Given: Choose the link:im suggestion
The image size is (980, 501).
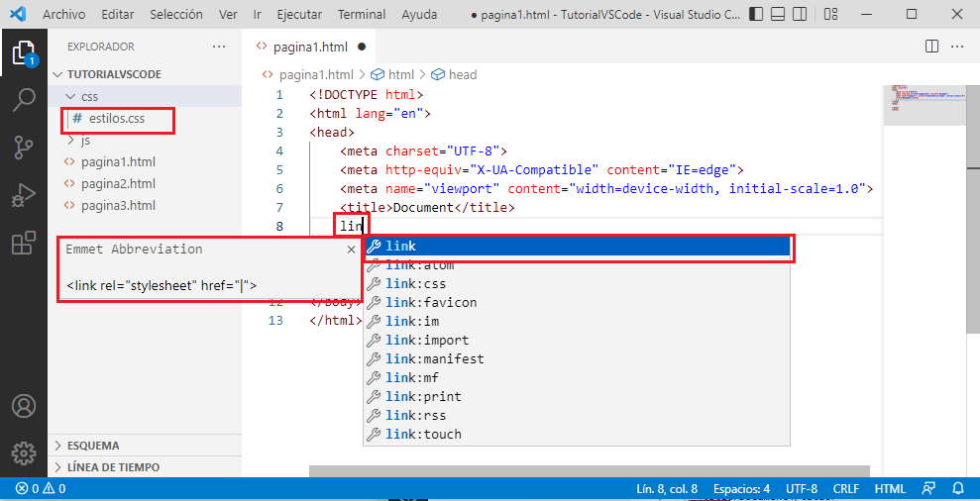Looking at the screenshot, I should click(x=577, y=321).
